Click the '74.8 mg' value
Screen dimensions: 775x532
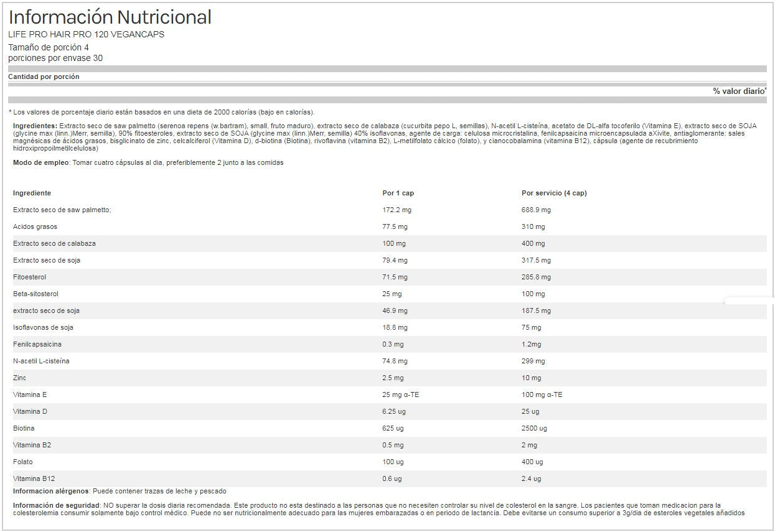point(395,361)
